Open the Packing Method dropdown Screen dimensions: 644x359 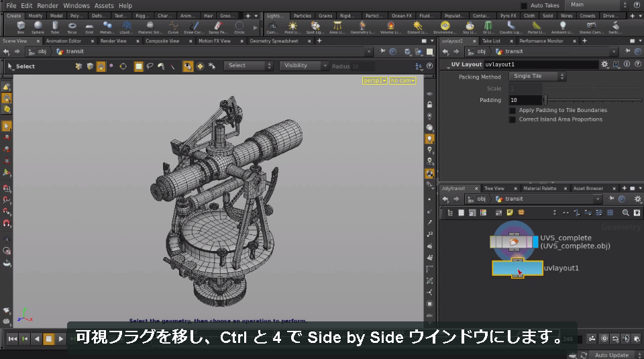point(537,76)
